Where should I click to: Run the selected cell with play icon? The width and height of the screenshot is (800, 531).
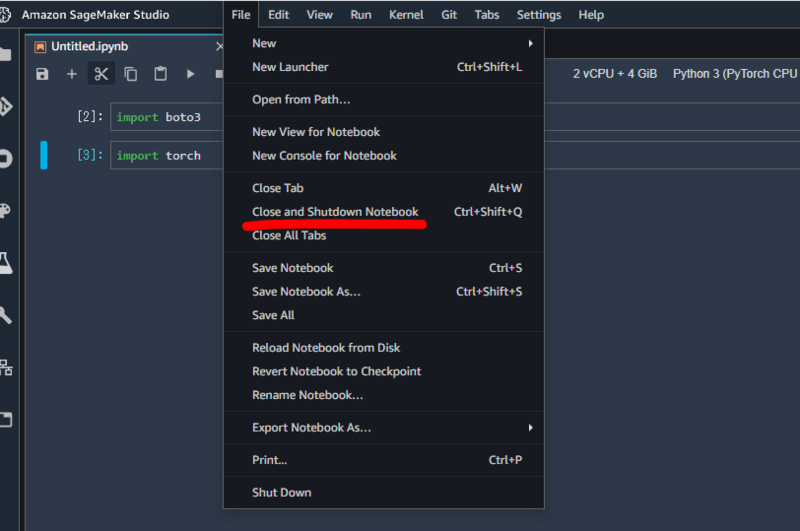pyautogui.click(x=190, y=74)
